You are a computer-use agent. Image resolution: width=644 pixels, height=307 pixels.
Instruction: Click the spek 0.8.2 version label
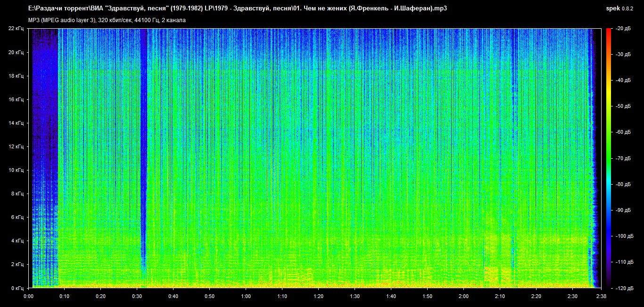coord(622,8)
